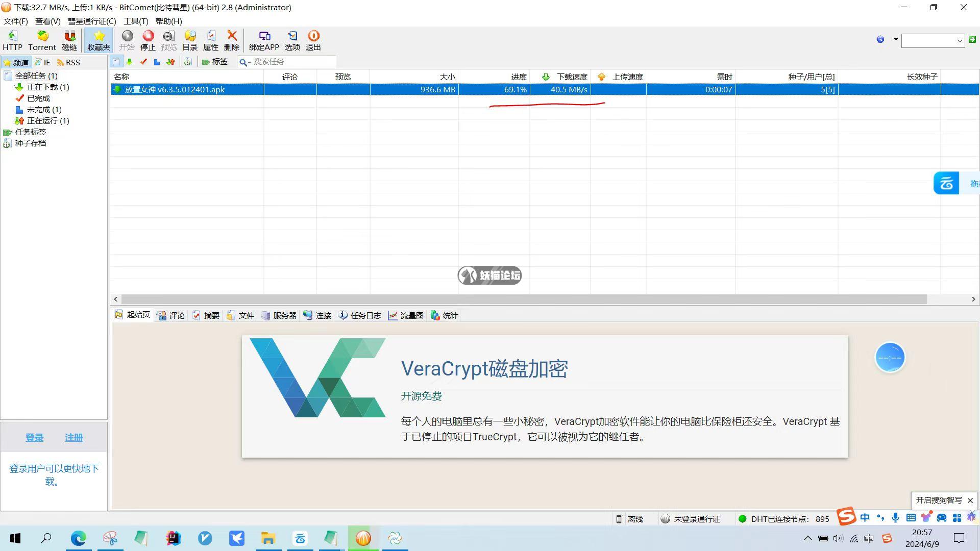Delete the selected task with 删除
This screenshot has height=551, width=980.
click(x=232, y=40)
